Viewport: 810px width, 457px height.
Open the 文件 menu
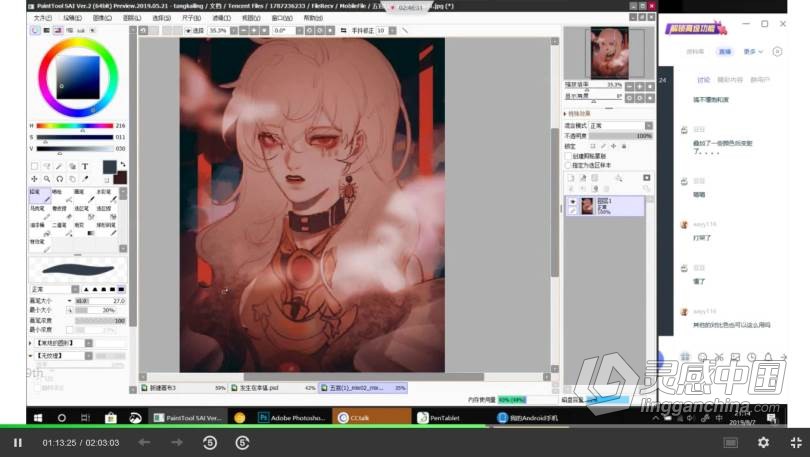click(x=42, y=18)
